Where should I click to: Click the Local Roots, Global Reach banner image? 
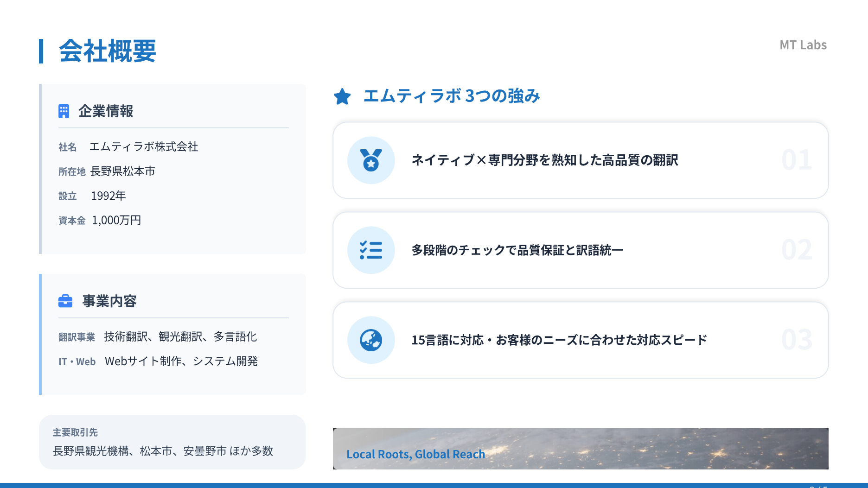click(580, 449)
